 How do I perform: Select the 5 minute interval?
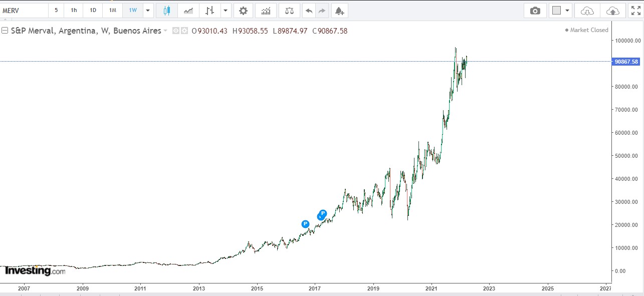click(x=56, y=10)
